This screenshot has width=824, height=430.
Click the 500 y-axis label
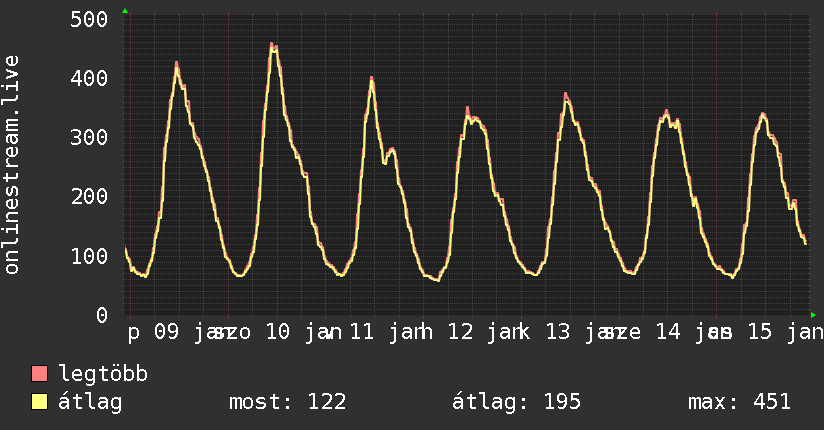coord(89,19)
